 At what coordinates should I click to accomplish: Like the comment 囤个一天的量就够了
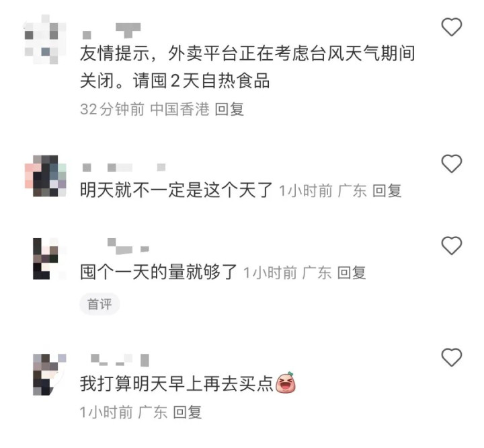[x=451, y=246]
